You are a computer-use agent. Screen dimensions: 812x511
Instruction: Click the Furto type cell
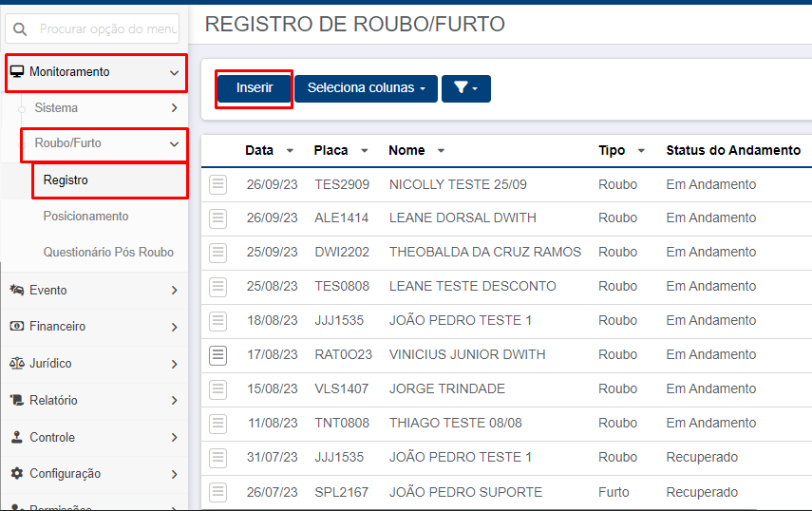click(614, 492)
